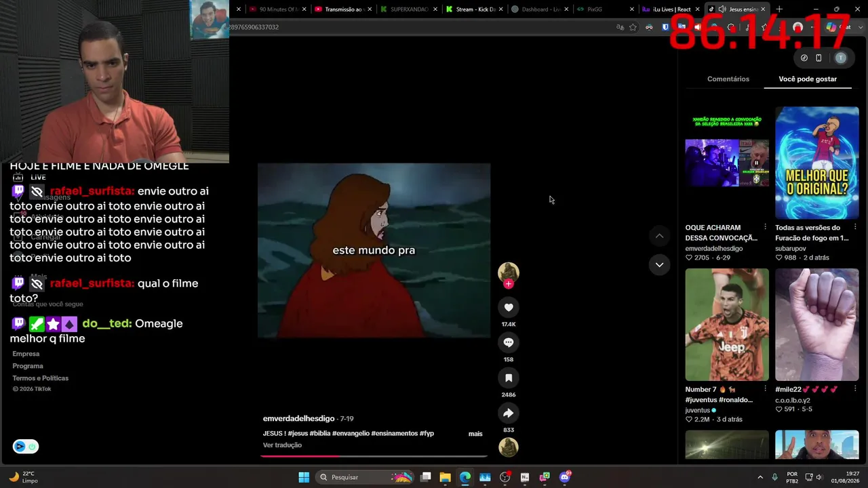The width and height of the screenshot is (868, 488).
Task: Share the video with the arrow icon
Action: coord(509,413)
